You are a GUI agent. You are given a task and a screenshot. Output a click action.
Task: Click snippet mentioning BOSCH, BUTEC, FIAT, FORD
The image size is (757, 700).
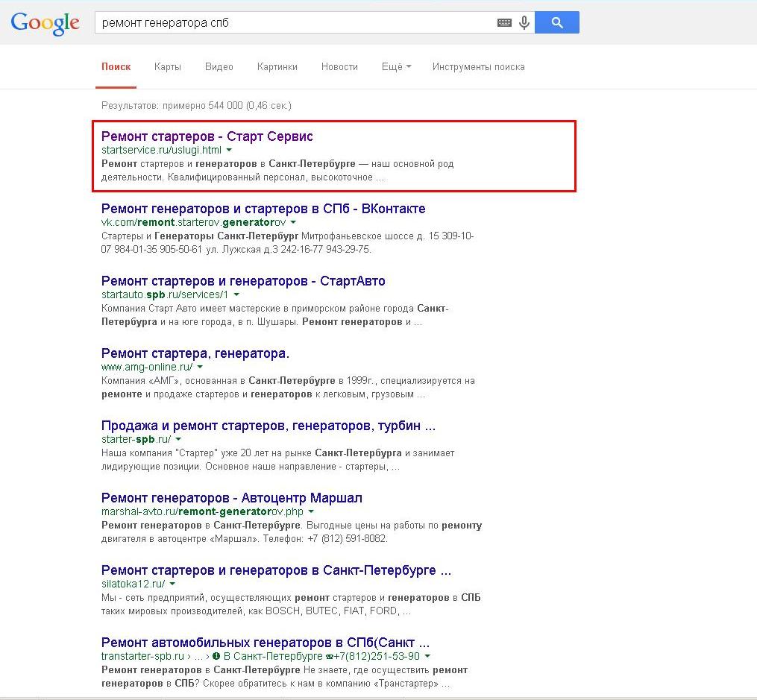(x=291, y=605)
